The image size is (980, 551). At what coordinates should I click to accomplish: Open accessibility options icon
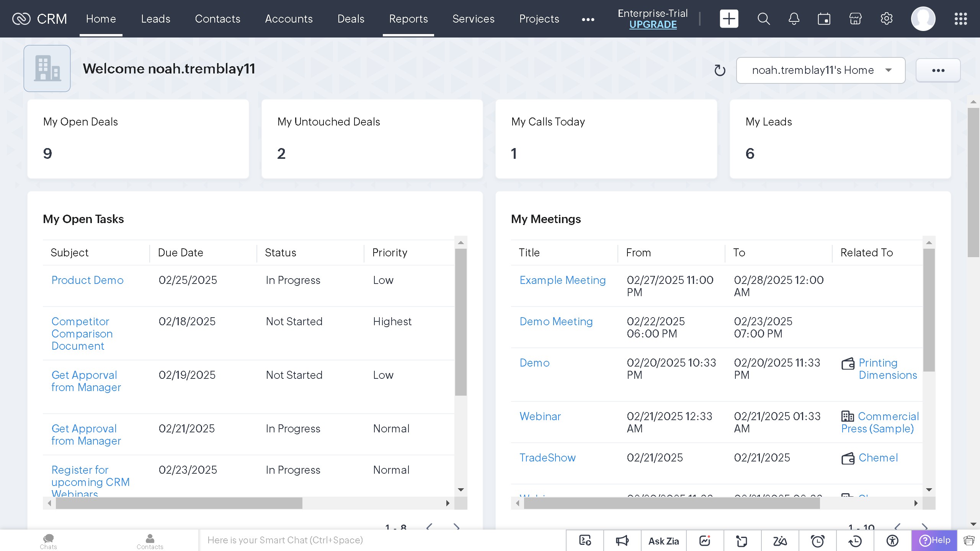click(892, 540)
